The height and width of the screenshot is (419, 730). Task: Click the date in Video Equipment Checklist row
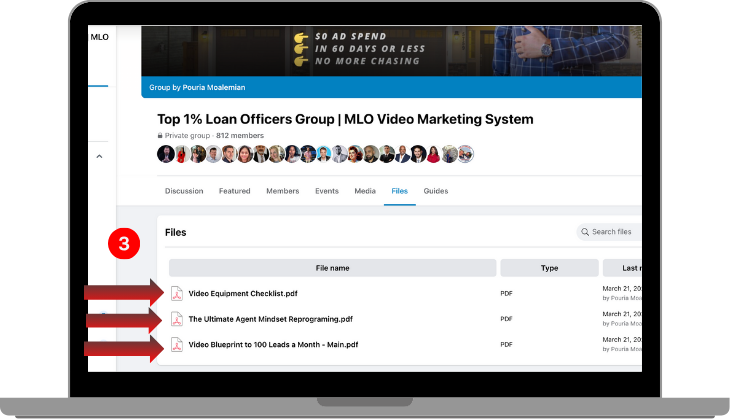point(622,289)
